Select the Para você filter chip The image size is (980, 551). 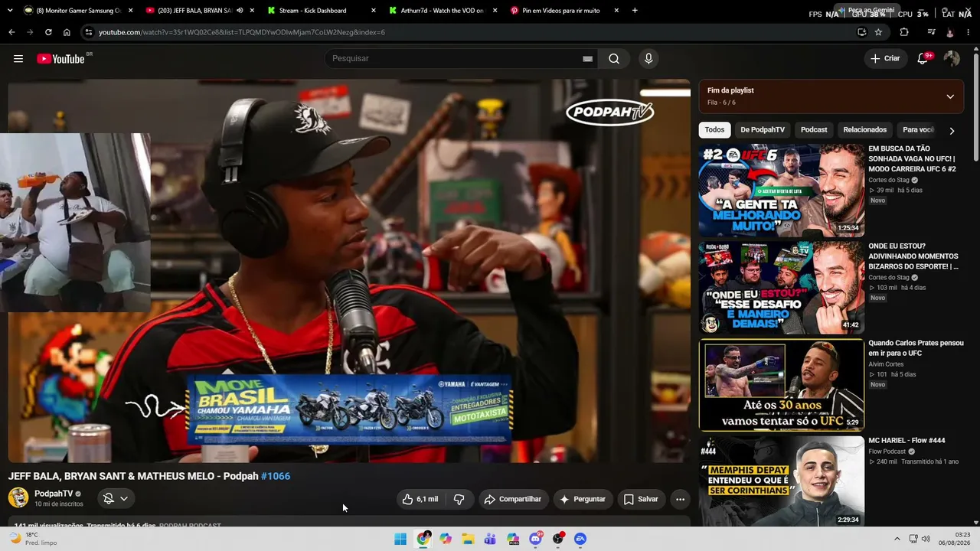tap(918, 130)
